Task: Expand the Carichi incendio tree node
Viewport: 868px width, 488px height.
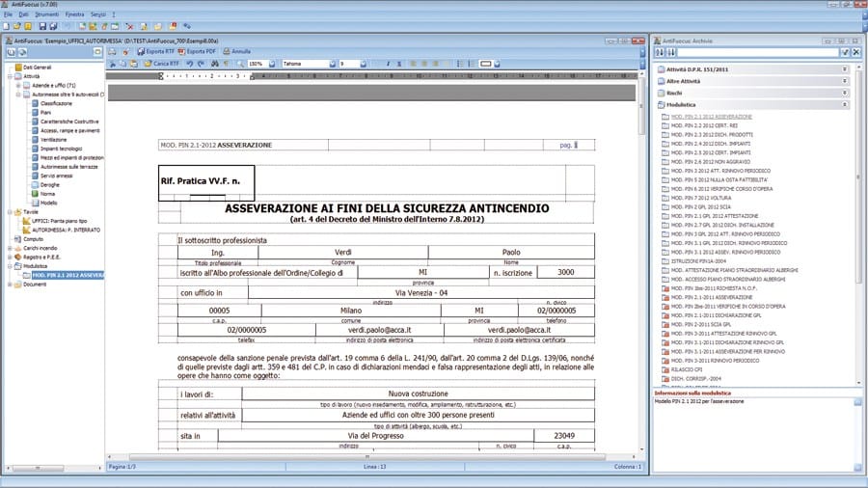Action: click(x=10, y=248)
